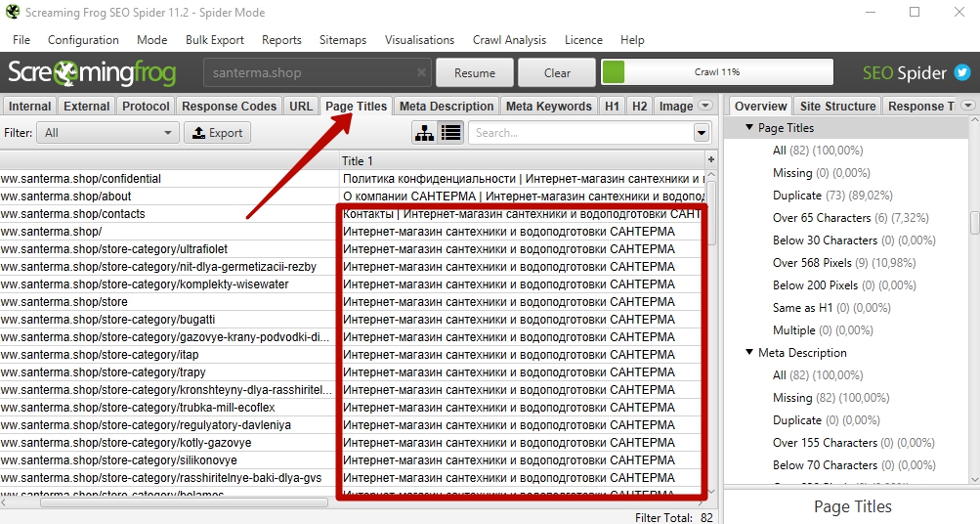Click Screaming Frog logo

point(92,73)
